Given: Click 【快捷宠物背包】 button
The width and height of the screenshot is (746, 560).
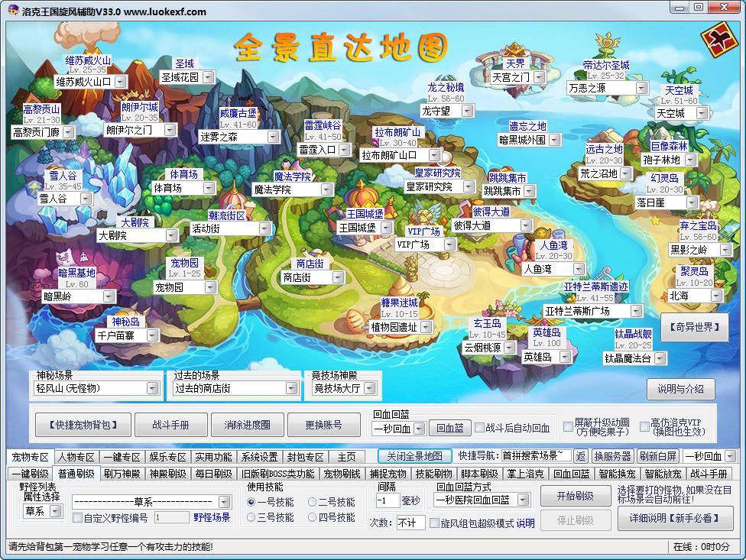Looking at the screenshot, I should pyautogui.click(x=83, y=425).
